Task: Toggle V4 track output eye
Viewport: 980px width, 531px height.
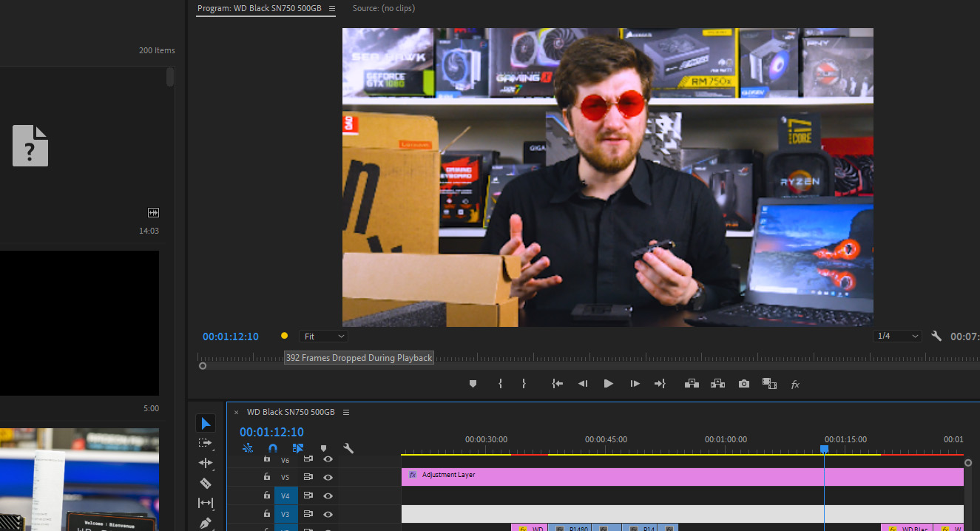Action: (328, 496)
